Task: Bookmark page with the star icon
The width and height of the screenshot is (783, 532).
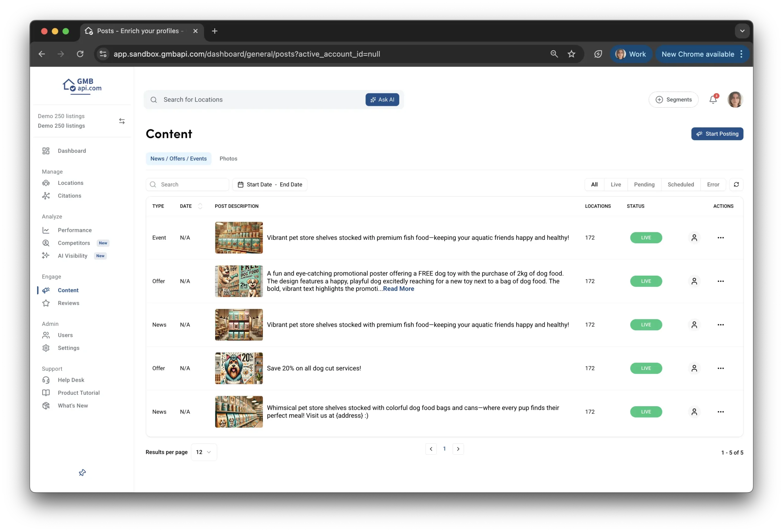Action: (x=571, y=54)
